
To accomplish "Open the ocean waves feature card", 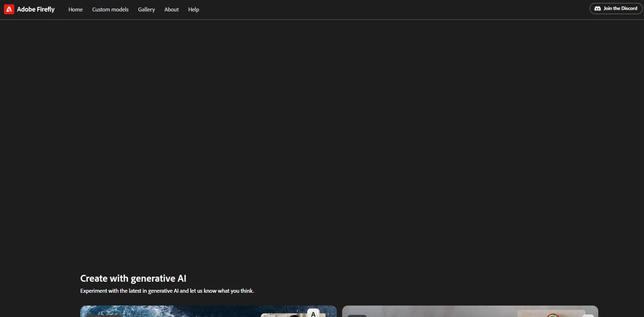I will coord(208,311).
